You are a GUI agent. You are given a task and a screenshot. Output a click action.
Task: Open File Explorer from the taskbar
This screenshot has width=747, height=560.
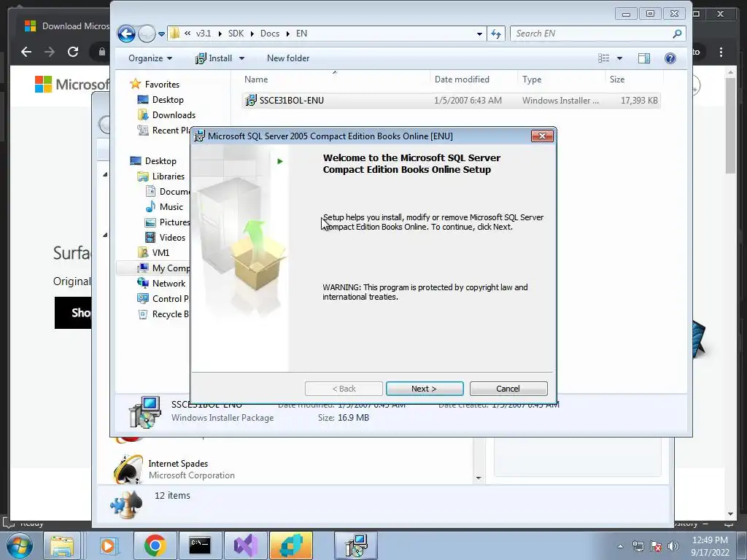tap(62, 545)
